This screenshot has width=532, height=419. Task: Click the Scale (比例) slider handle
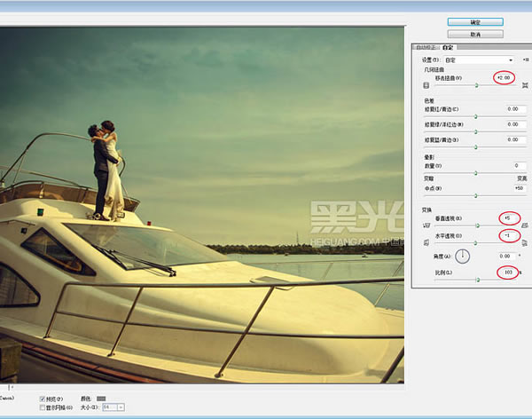(478, 280)
